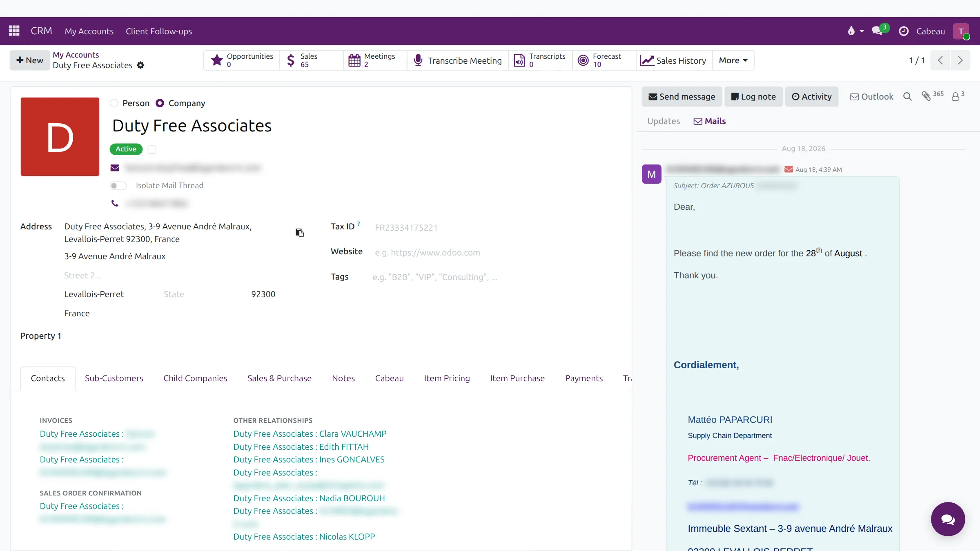The height and width of the screenshot is (551, 980).
Task: Open Nicolas KLOPP contact link
Action: [304, 537]
